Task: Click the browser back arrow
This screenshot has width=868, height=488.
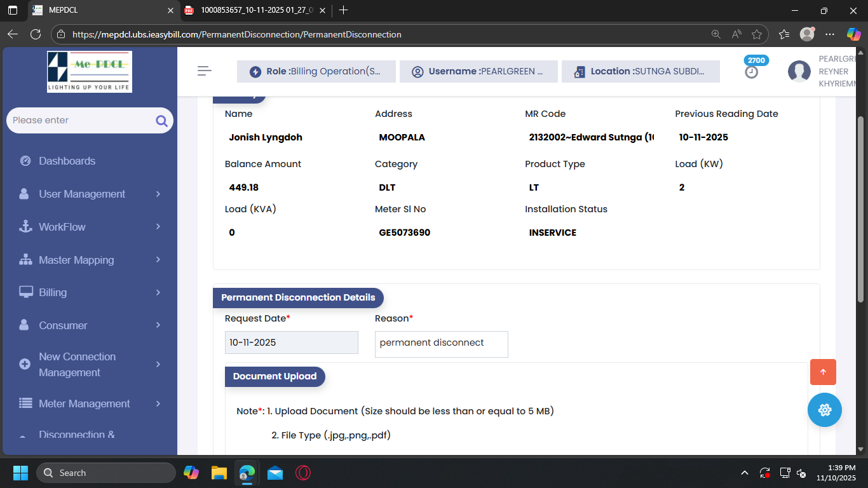Action: tap(13, 34)
